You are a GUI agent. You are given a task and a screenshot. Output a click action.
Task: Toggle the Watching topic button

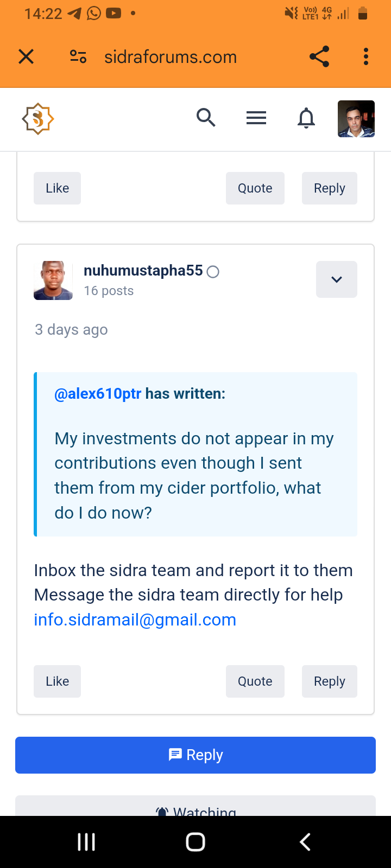tap(195, 808)
